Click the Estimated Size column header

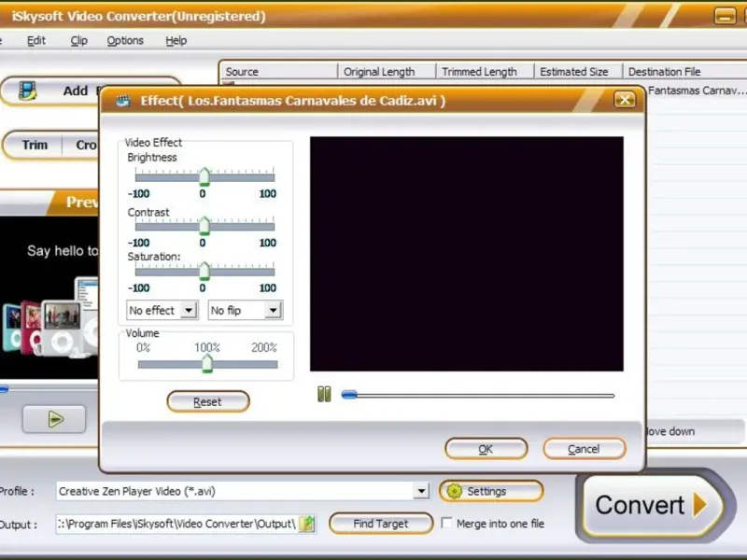coord(578,72)
